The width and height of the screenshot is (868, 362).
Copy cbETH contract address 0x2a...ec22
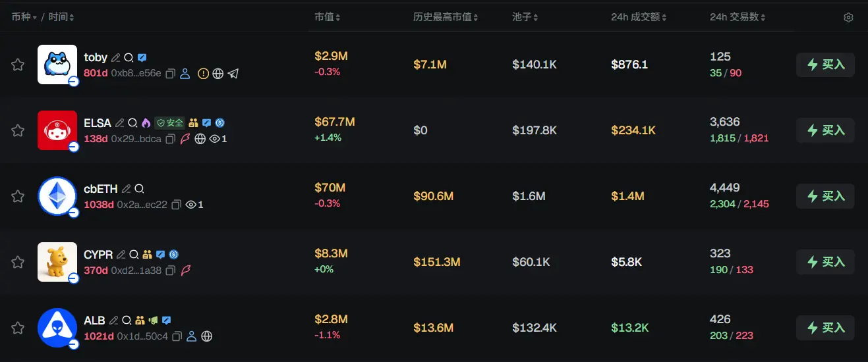176,205
